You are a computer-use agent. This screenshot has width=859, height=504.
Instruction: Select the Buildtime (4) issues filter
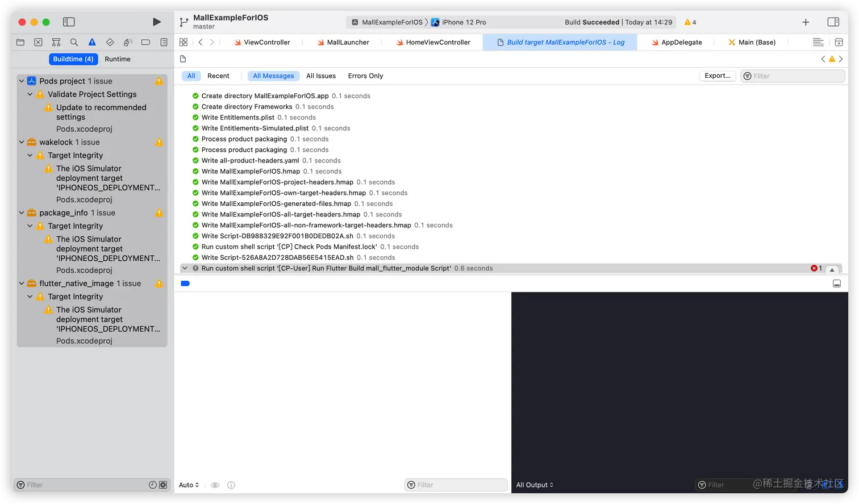(x=73, y=59)
